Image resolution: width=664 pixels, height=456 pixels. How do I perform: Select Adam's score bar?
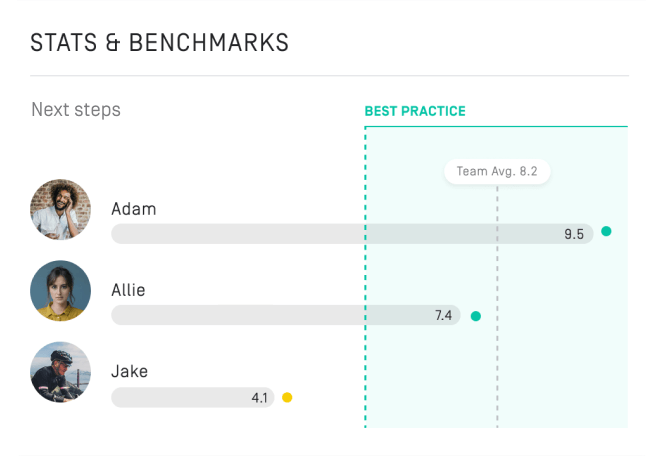click(352, 234)
